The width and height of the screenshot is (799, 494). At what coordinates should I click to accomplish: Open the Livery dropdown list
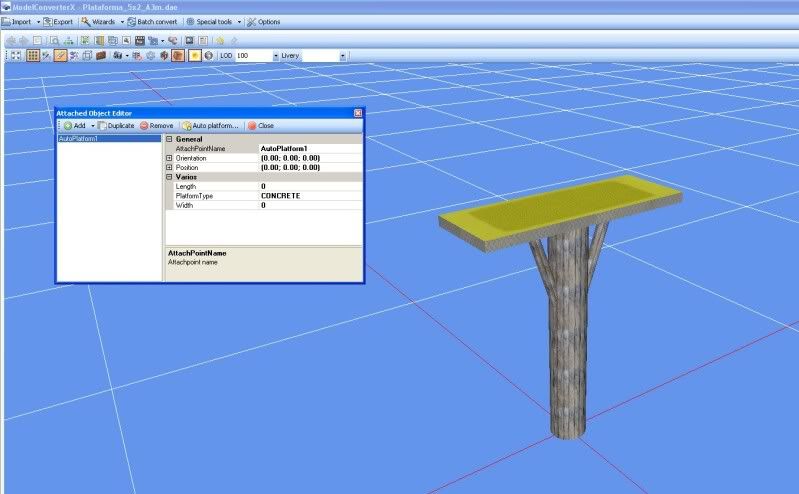tap(343, 56)
